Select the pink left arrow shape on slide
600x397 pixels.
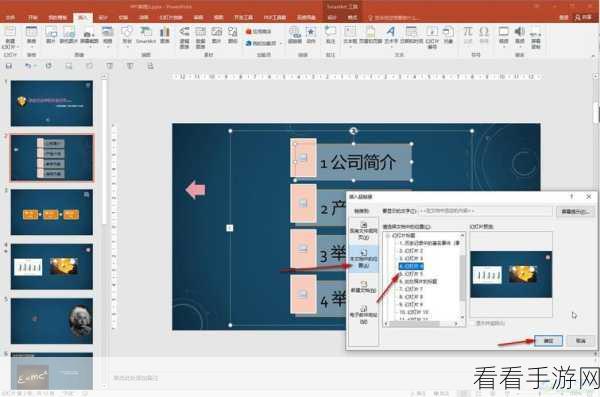(x=196, y=190)
